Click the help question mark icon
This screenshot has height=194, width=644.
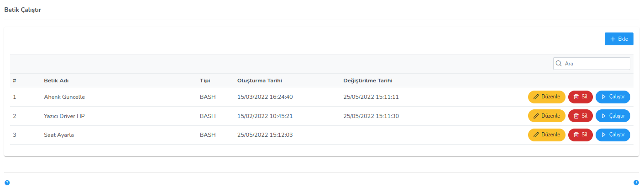(x=7, y=183)
